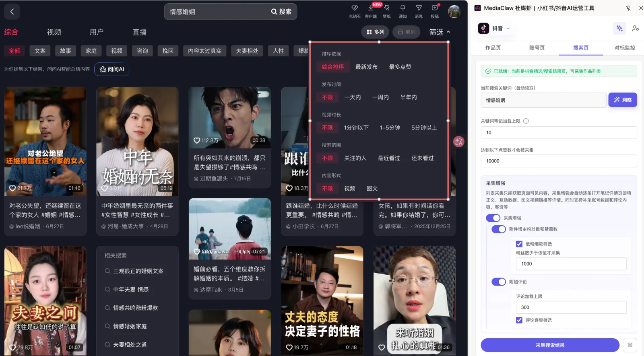Click related search 中年夫妻 情感
644x356 pixels.
(131, 290)
